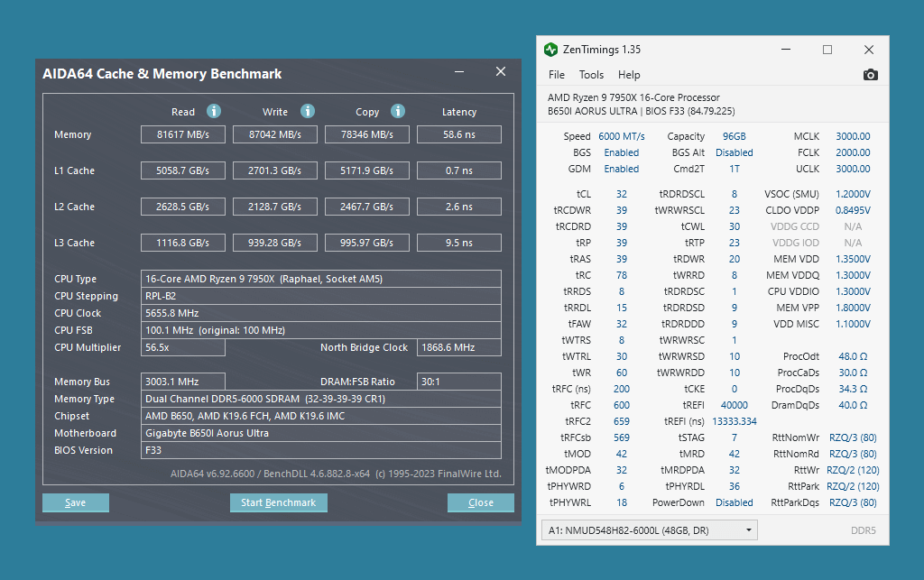924x580 pixels.
Task: Click the GDM value Enabled
Action: coord(621,169)
